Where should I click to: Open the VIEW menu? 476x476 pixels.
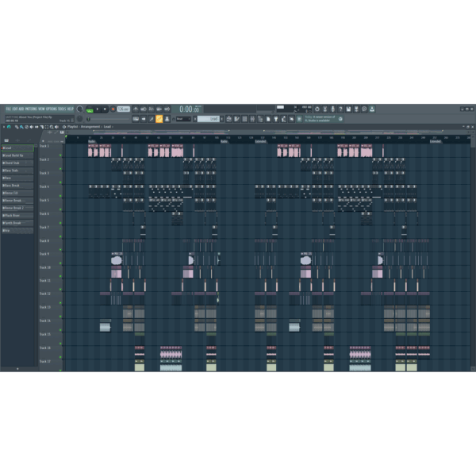[41, 109]
